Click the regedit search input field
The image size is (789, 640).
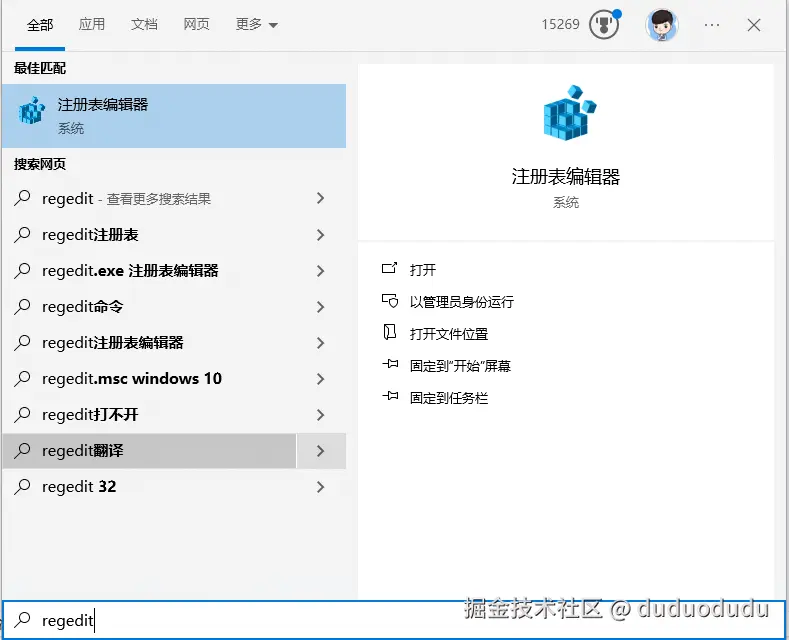tap(394, 620)
